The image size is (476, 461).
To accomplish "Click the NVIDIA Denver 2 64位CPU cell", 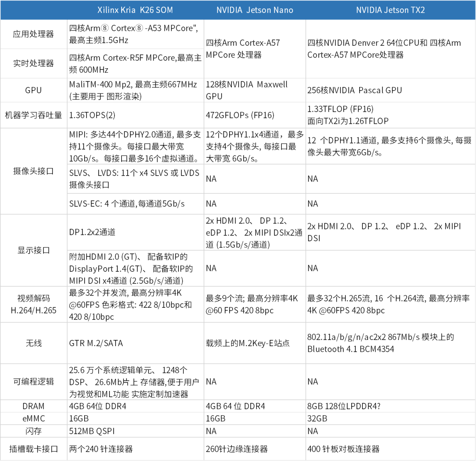I will (390, 49).
